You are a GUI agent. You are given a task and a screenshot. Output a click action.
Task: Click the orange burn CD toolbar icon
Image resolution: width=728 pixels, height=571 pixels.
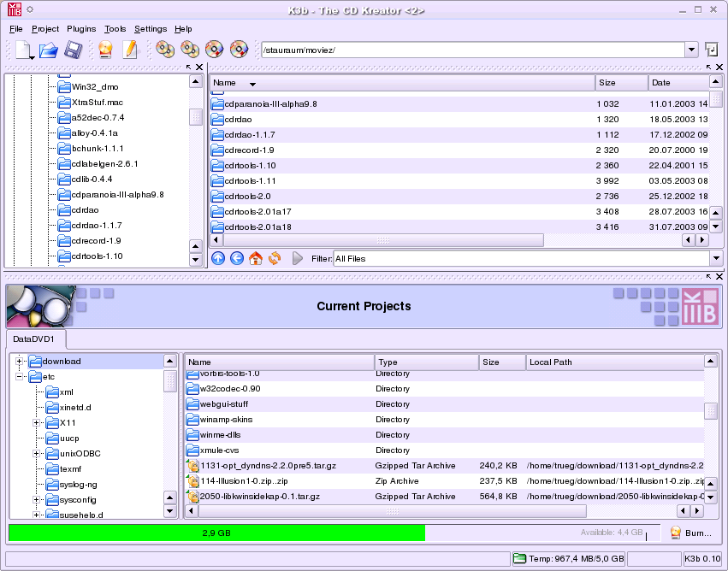(x=104, y=50)
